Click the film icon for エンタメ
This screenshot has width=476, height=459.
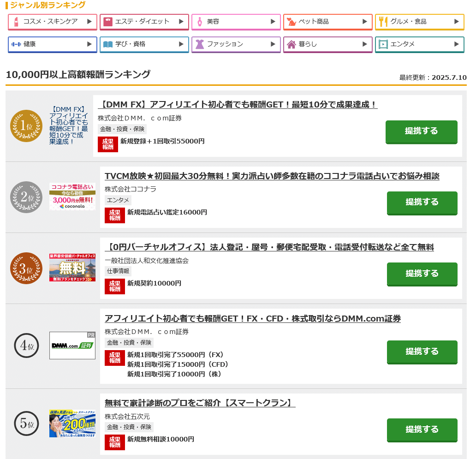coord(383,44)
